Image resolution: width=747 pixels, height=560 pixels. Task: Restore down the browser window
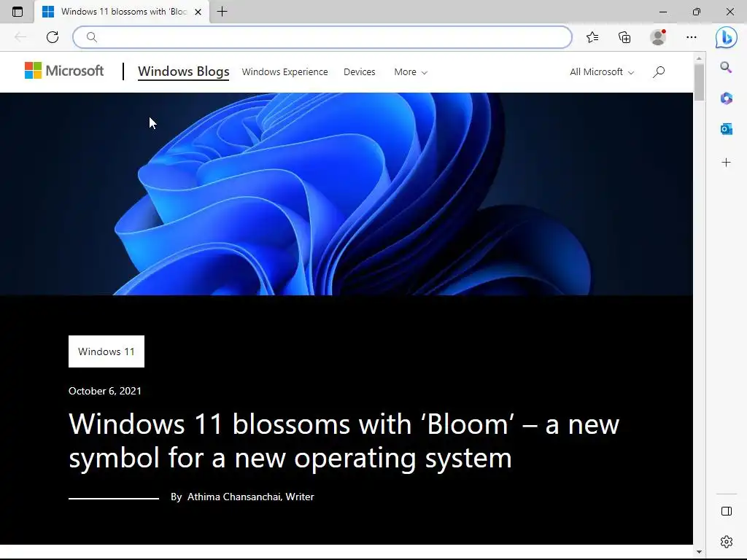(696, 12)
